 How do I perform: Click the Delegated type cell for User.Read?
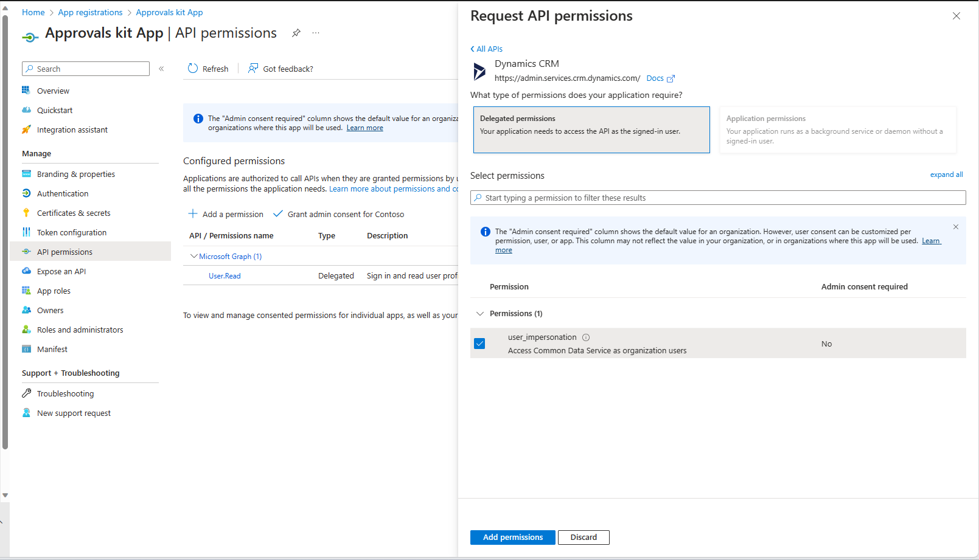click(336, 276)
